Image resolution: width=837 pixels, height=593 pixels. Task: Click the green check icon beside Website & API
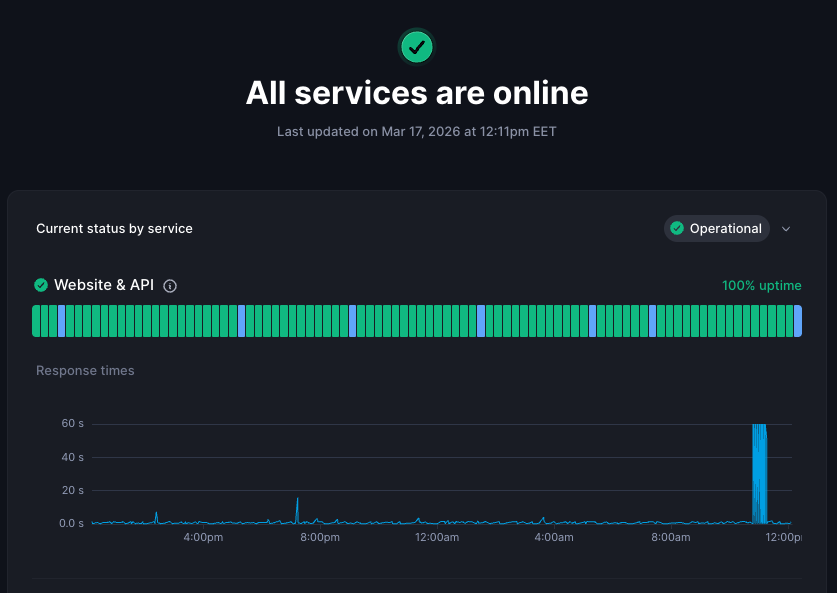coord(41,285)
